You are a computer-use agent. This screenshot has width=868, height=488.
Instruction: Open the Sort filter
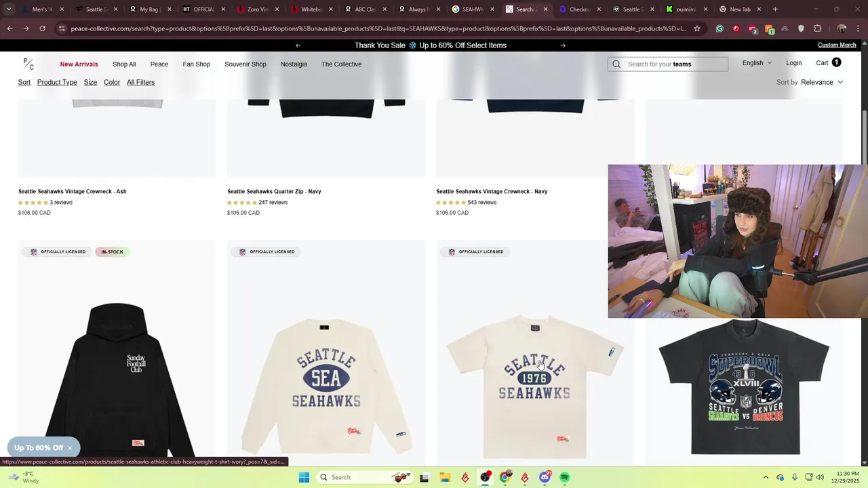[24, 82]
